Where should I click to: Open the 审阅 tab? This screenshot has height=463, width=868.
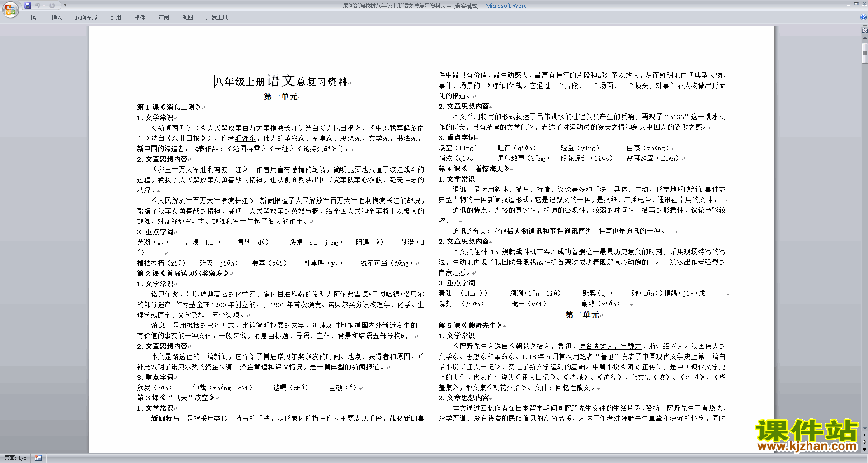click(x=164, y=18)
